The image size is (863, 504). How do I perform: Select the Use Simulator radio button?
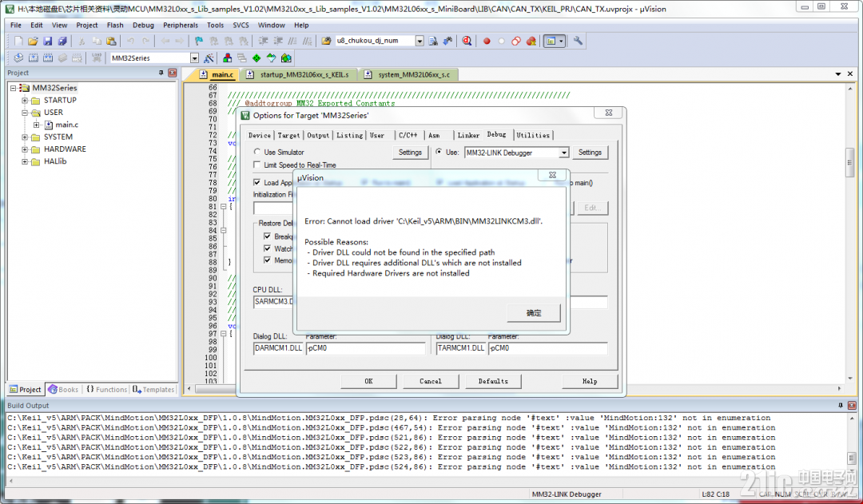tap(257, 152)
